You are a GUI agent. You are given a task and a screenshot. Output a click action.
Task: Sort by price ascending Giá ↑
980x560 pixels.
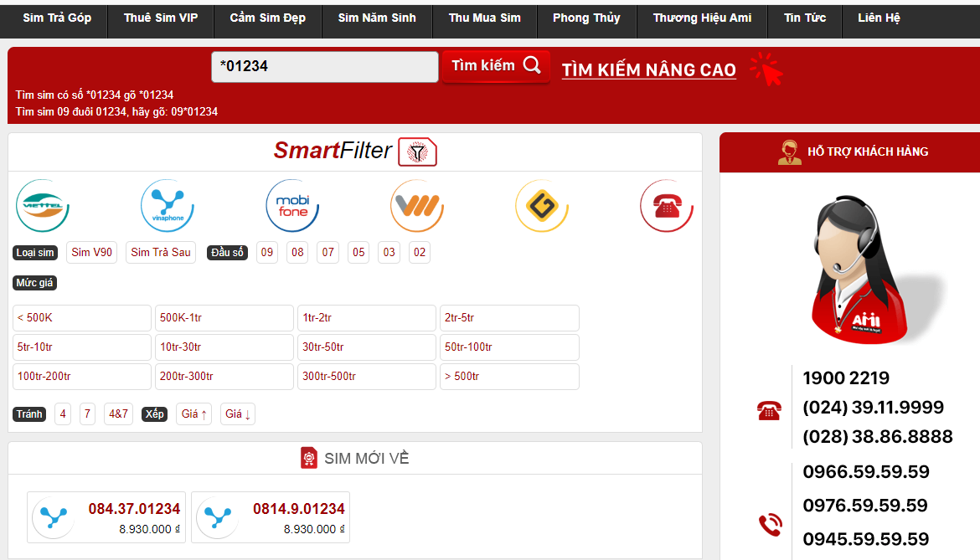[x=193, y=414]
